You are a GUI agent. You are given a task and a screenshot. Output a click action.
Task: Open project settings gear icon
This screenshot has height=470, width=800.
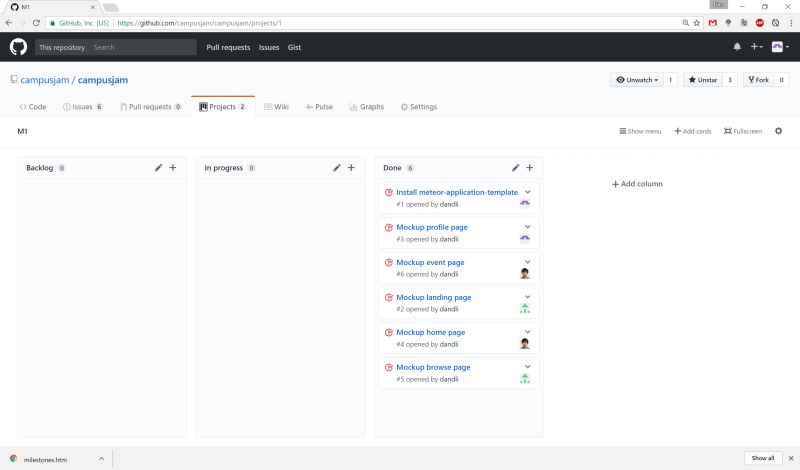778,131
